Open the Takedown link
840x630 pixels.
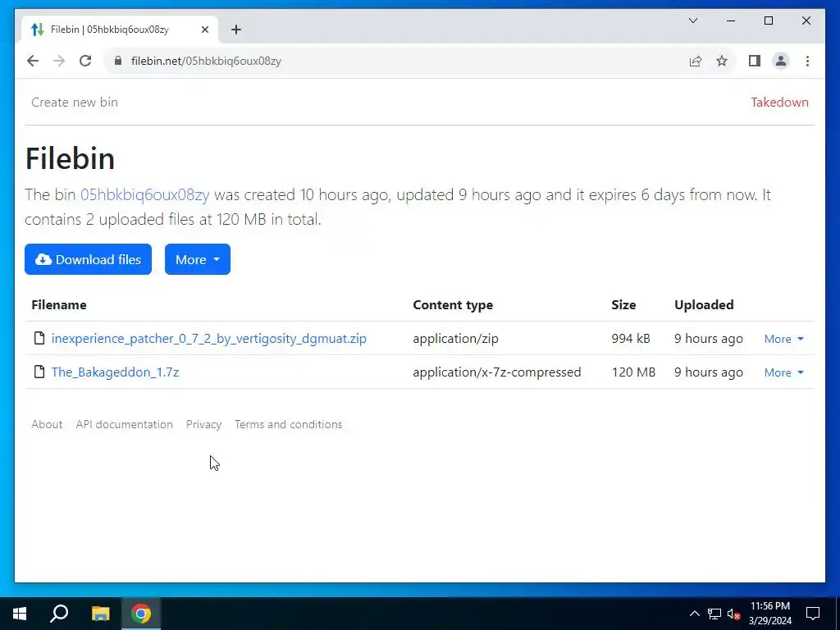(779, 103)
